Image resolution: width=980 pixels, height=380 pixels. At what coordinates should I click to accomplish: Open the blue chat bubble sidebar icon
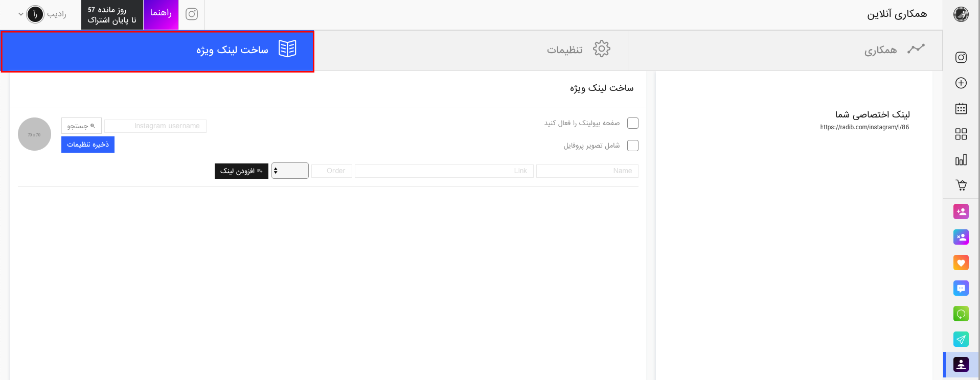(x=961, y=288)
